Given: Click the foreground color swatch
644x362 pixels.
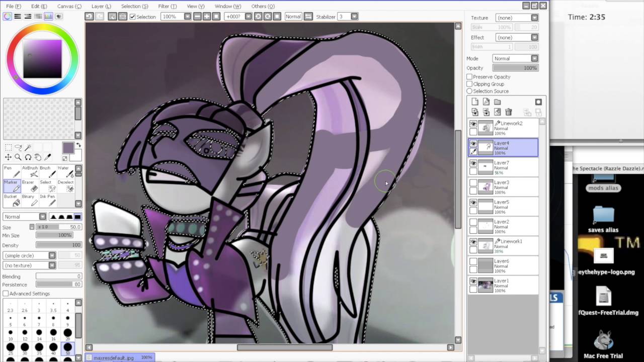Looking at the screenshot, I should [x=68, y=148].
